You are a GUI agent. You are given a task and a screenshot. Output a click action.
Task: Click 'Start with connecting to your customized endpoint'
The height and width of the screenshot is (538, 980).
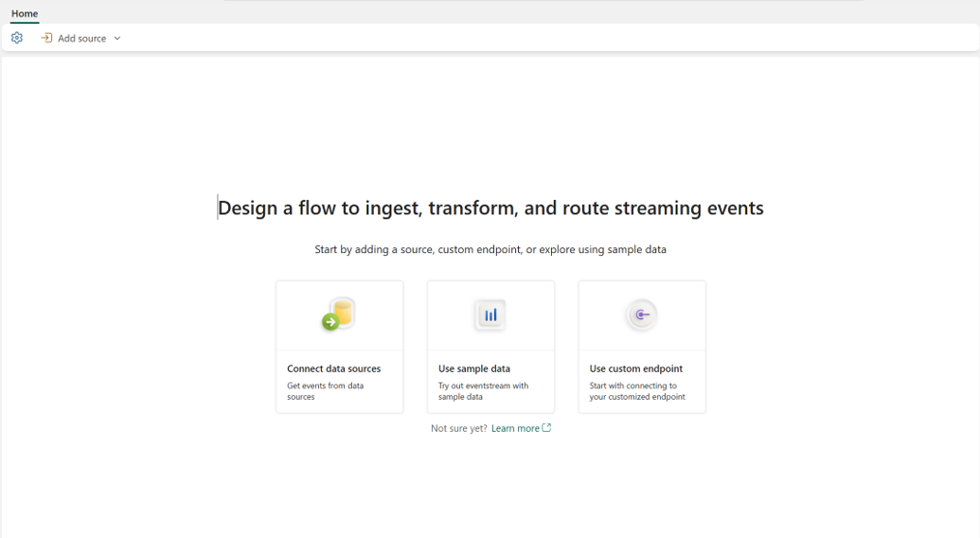637,391
